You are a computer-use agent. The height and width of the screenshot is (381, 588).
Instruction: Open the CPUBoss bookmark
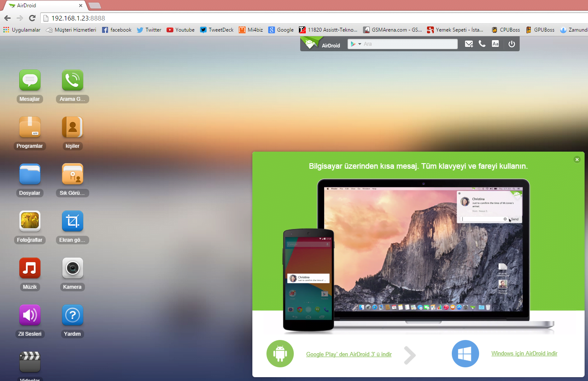pyautogui.click(x=506, y=30)
